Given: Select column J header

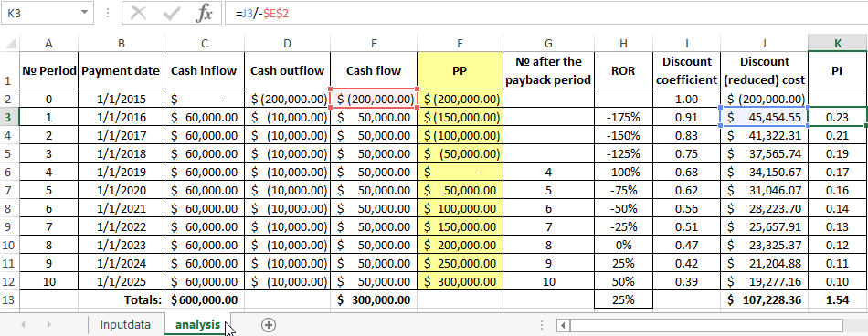Looking at the screenshot, I should click(764, 43).
